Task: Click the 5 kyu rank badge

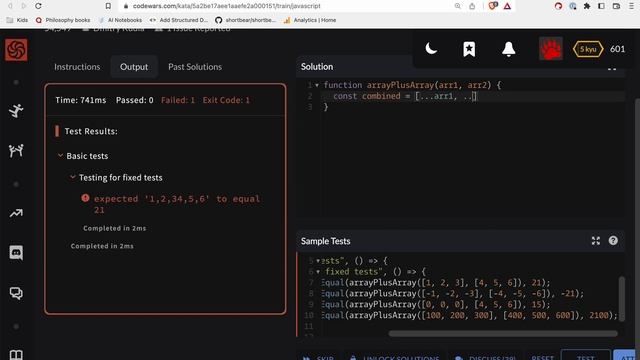Action: (588, 49)
